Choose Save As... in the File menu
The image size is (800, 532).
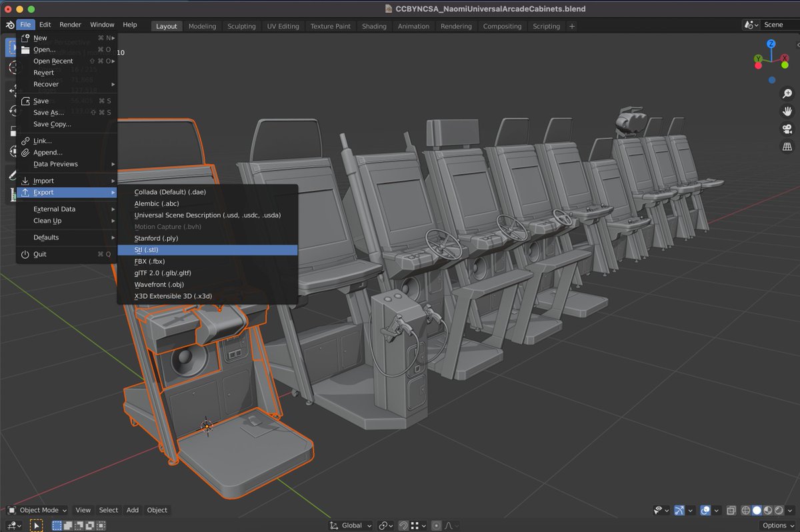(67, 113)
